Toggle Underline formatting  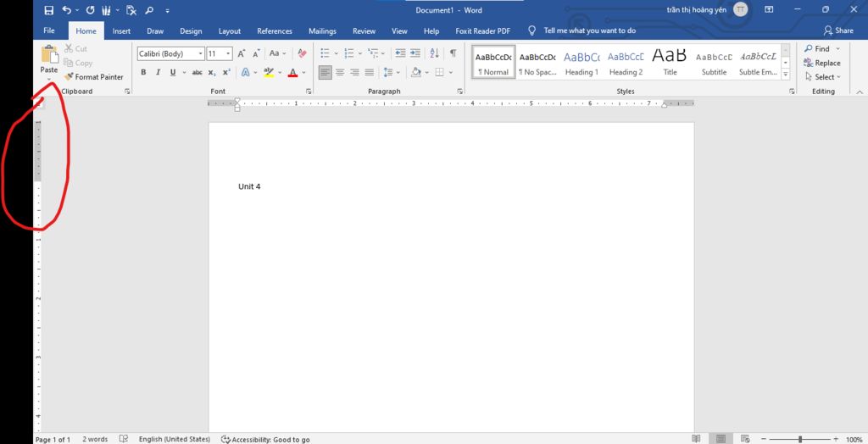(x=172, y=73)
